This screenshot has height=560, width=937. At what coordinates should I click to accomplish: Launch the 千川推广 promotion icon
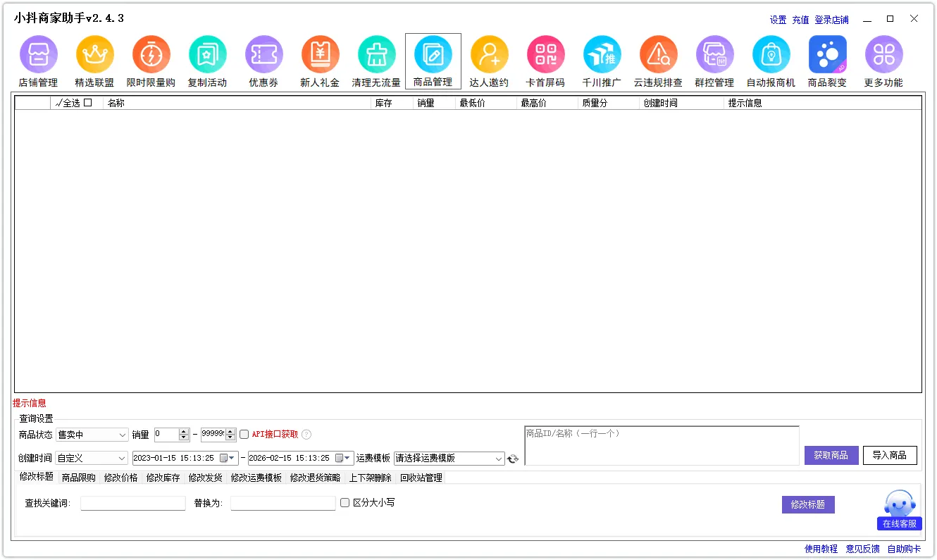(602, 55)
